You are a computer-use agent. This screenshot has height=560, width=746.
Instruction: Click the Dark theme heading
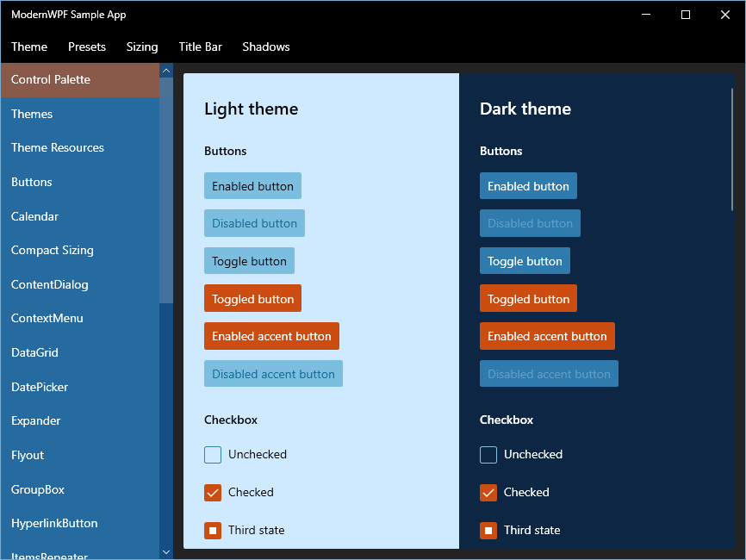[525, 109]
